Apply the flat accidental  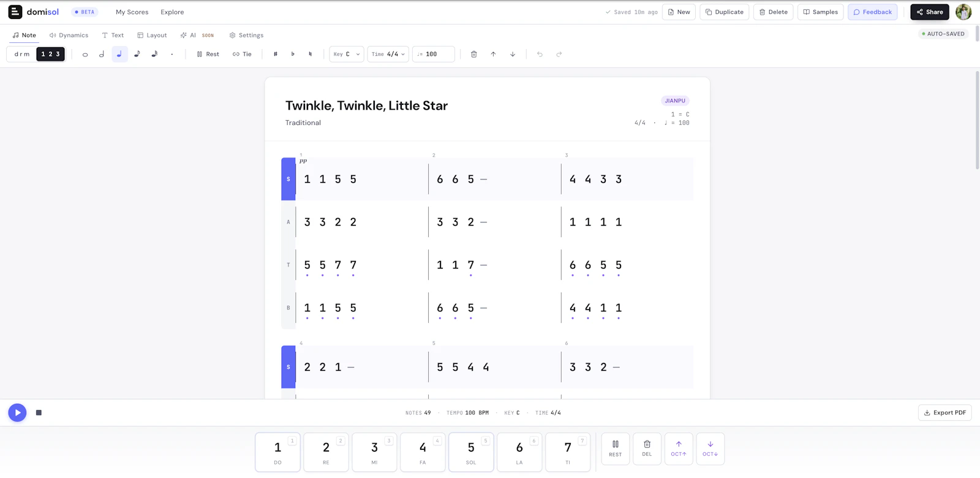pos(293,54)
